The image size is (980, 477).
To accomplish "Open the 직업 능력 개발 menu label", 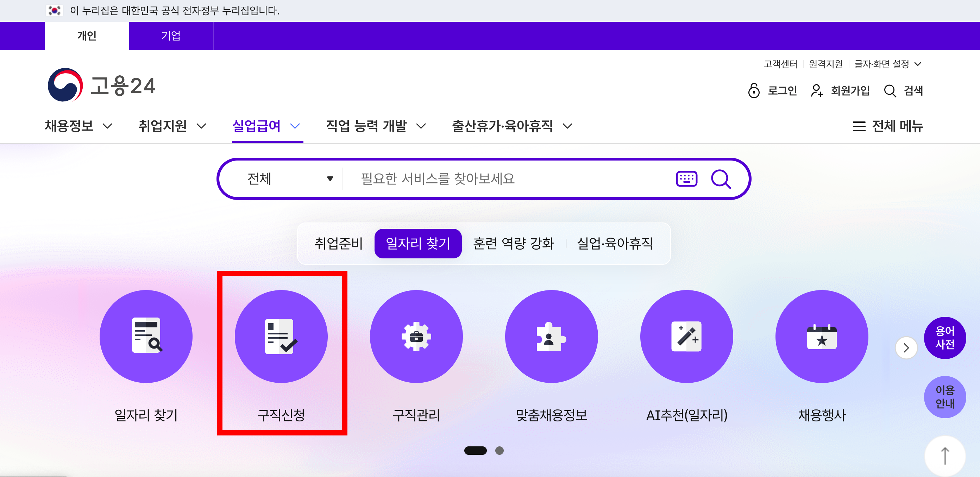I will tap(366, 126).
